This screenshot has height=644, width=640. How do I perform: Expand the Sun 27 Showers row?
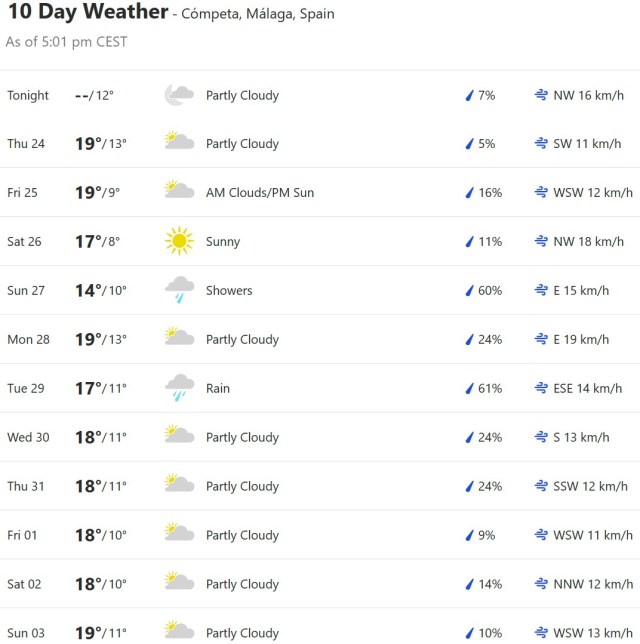coord(320,290)
